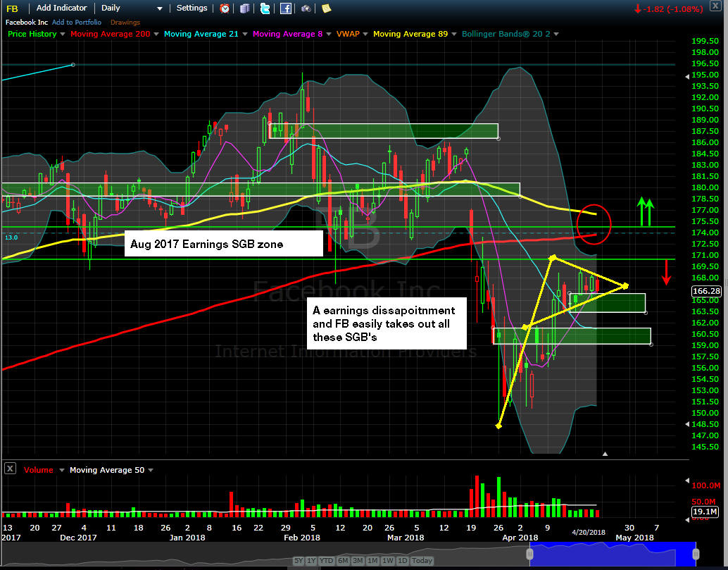Click the 19.1M volume value tag
The height and width of the screenshot is (570, 728).
click(x=704, y=512)
